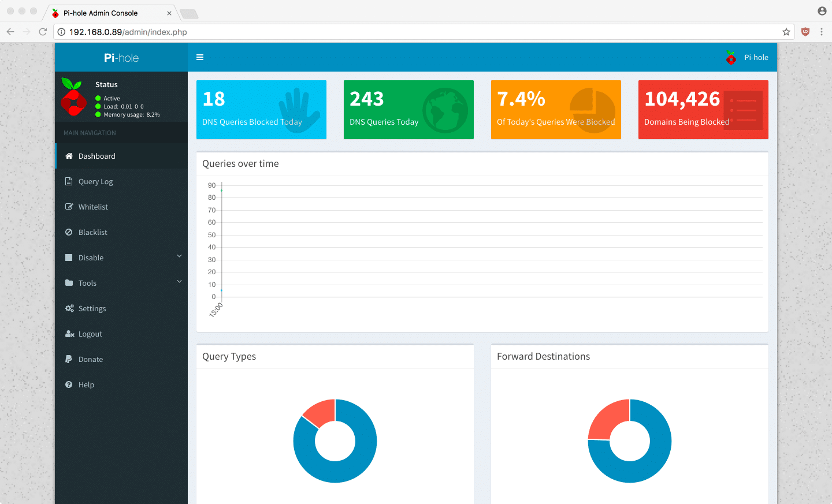Go to the Blacklist page

coord(121,232)
